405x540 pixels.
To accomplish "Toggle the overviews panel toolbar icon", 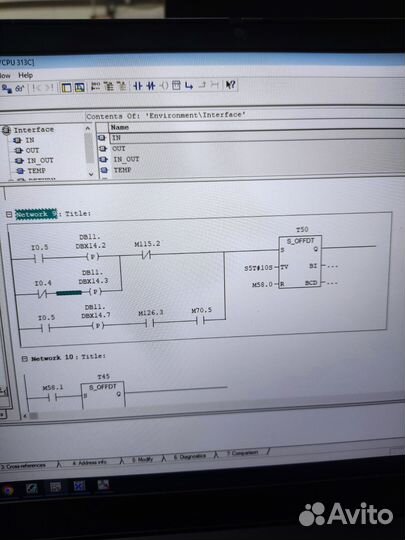I will pos(66,87).
